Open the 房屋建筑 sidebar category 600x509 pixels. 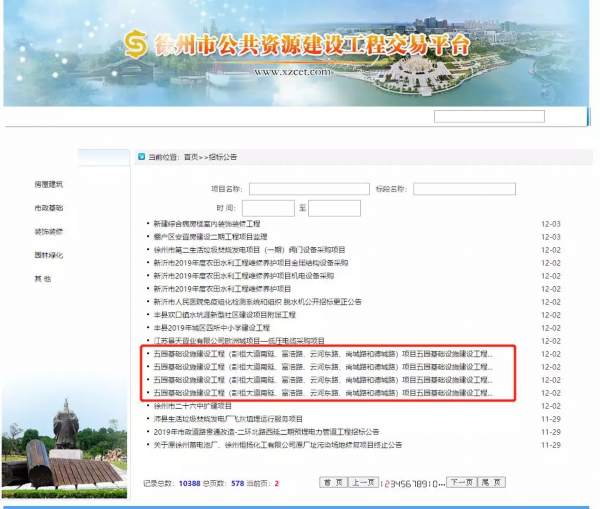click(48, 184)
